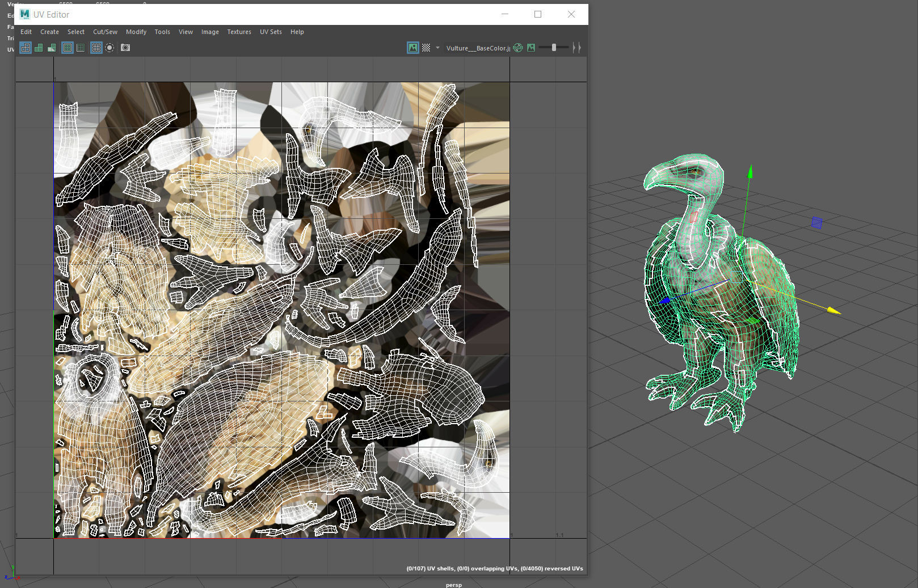Open the View menu
This screenshot has width=918, height=588.
(x=186, y=32)
